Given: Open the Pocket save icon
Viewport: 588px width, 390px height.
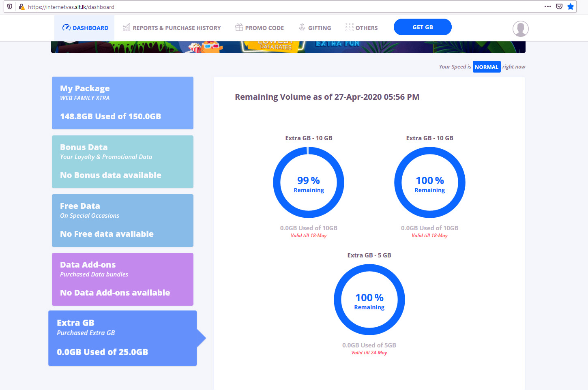Looking at the screenshot, I should pos(559,6).
